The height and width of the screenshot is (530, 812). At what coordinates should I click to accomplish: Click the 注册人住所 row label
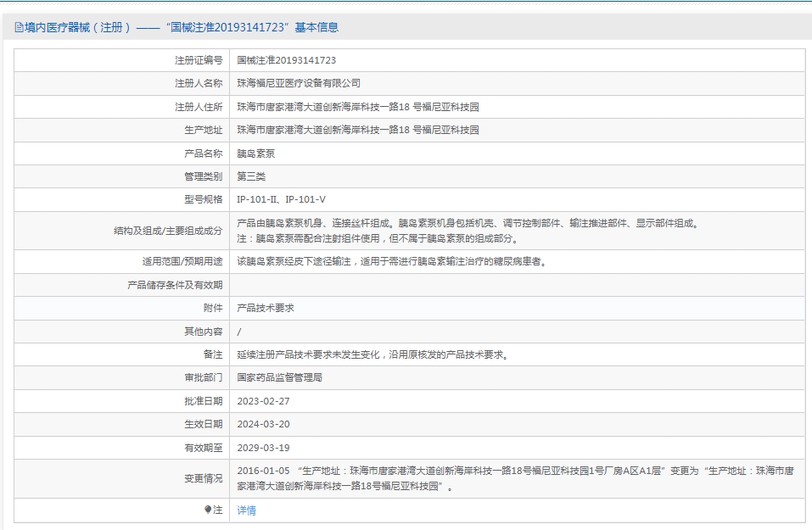199,107
